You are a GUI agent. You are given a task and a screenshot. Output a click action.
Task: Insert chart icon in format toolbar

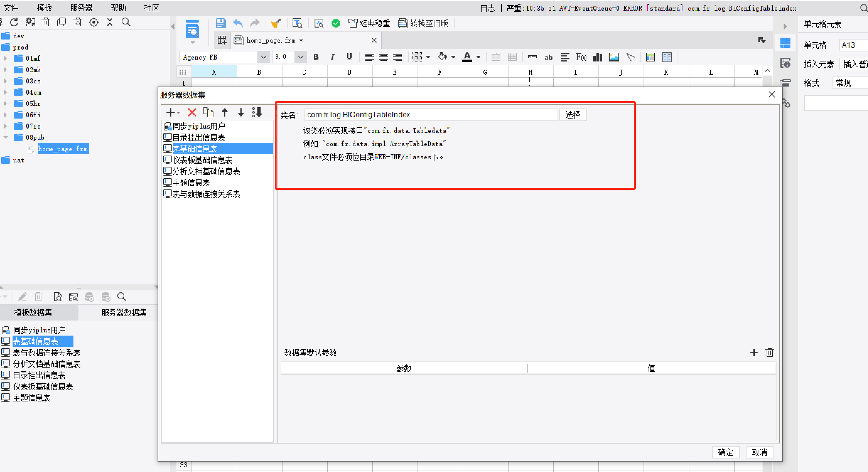597,57
